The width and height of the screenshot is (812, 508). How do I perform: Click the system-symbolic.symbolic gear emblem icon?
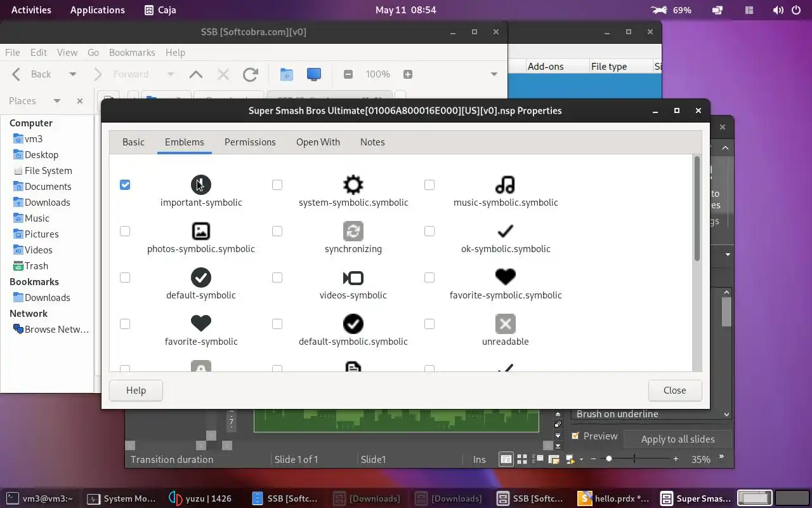(353, 185)
